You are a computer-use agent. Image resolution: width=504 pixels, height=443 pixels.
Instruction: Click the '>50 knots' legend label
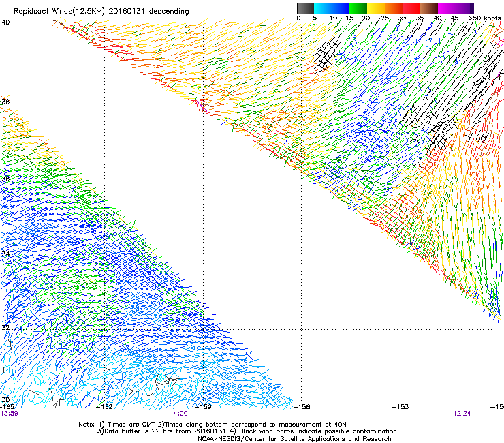point(485,18)
